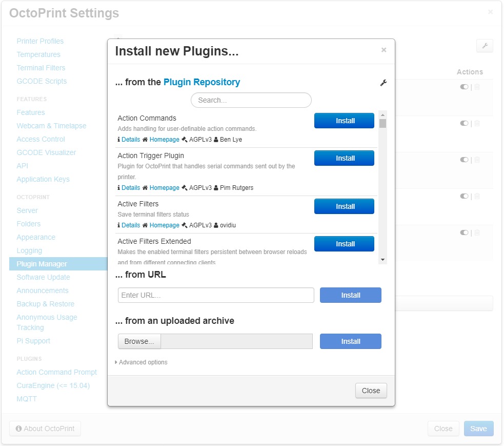This screenshot has width=504, height=446.
Task: Install the Active Filters plugin
Action: click(344, 206)
